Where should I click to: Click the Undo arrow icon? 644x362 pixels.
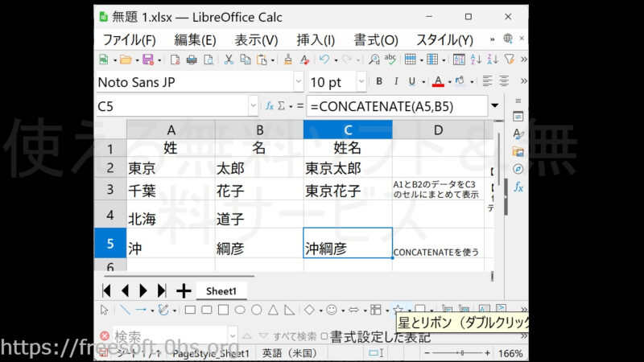tap(324, 60)
